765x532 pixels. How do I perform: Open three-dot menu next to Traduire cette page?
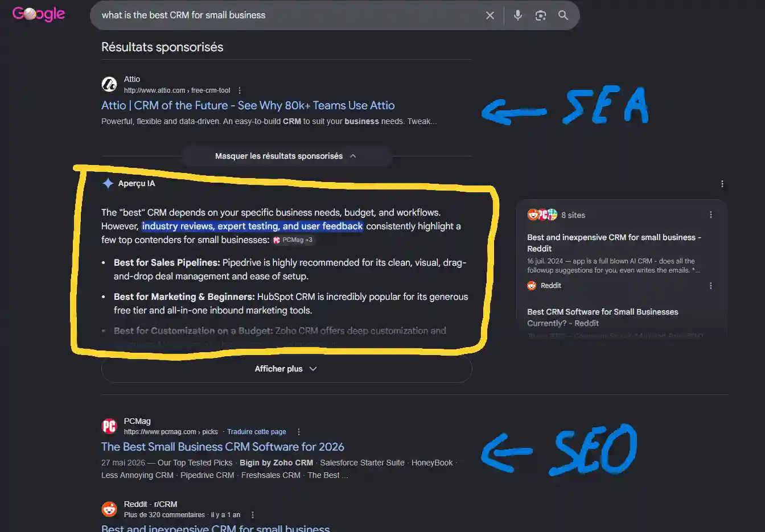(299, 432)
